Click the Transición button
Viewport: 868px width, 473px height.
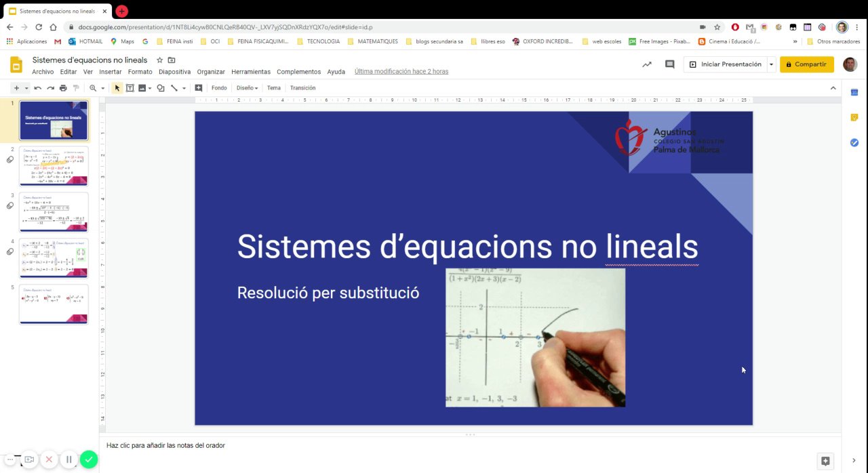tap(302, 88)
